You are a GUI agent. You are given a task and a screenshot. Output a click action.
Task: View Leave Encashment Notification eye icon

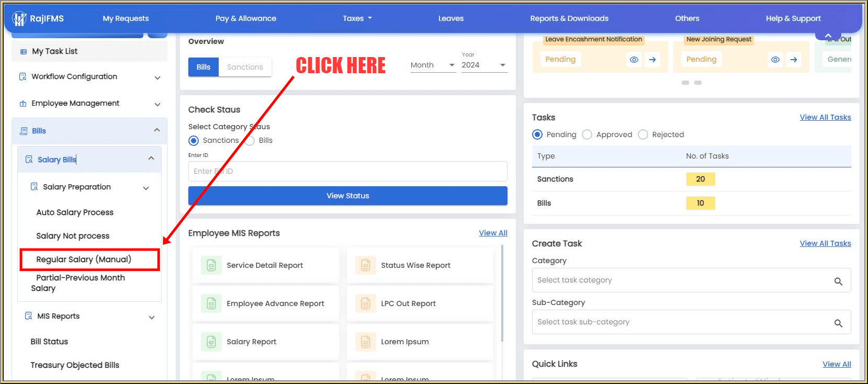pos(634,60)
